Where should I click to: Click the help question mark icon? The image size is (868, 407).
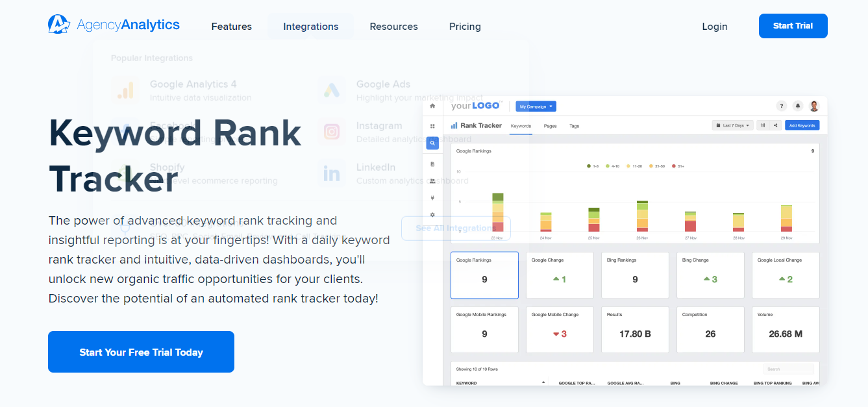782,106
